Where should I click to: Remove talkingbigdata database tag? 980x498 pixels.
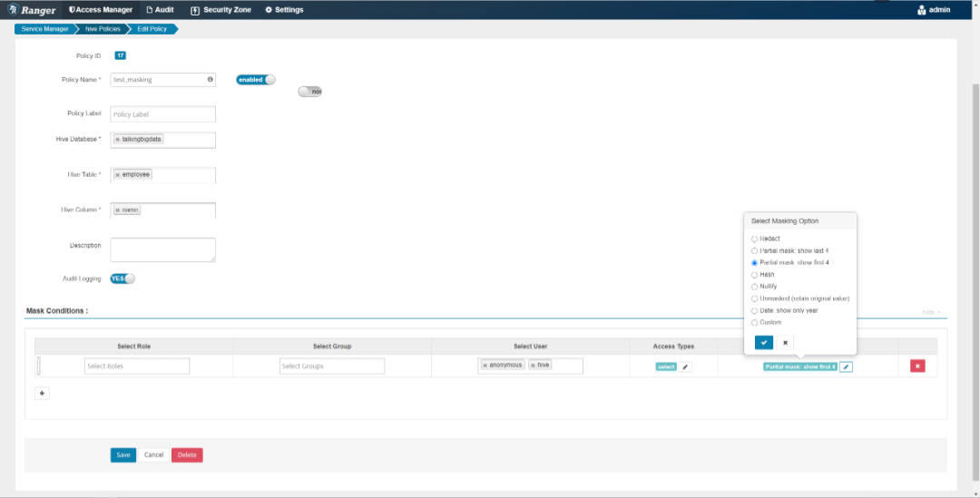[117, 140]
